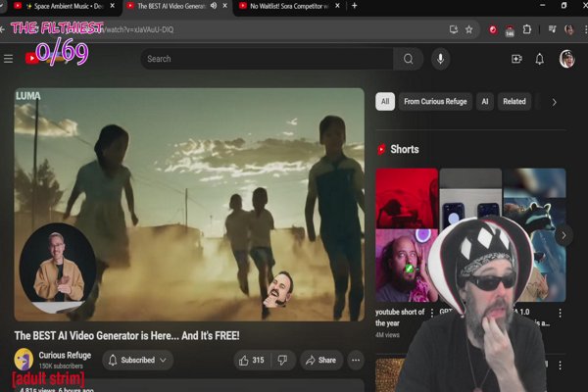Dislike the video with thumbs down
The width and height of the screenshot is (588, 392).
coord(282,360)
